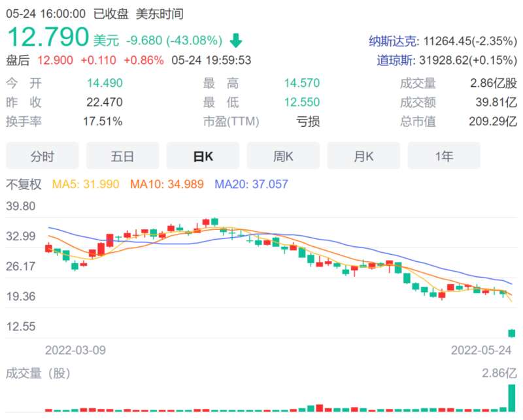Click the 19.36 y-axis price label

coord(21,297)
